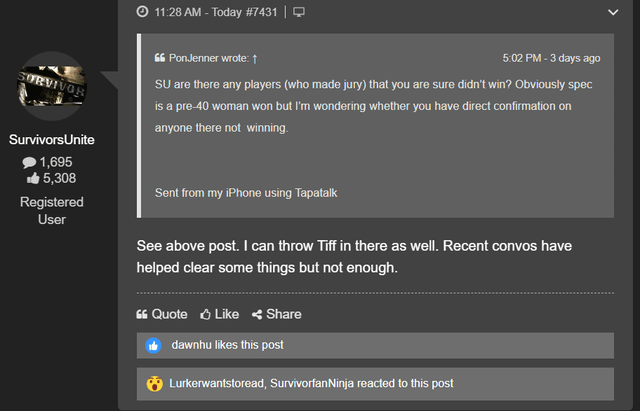Viewport: 640px width, 411px height.
Task: Click the thumbs-up icon beside 5,308
Action: pos(33,179)
